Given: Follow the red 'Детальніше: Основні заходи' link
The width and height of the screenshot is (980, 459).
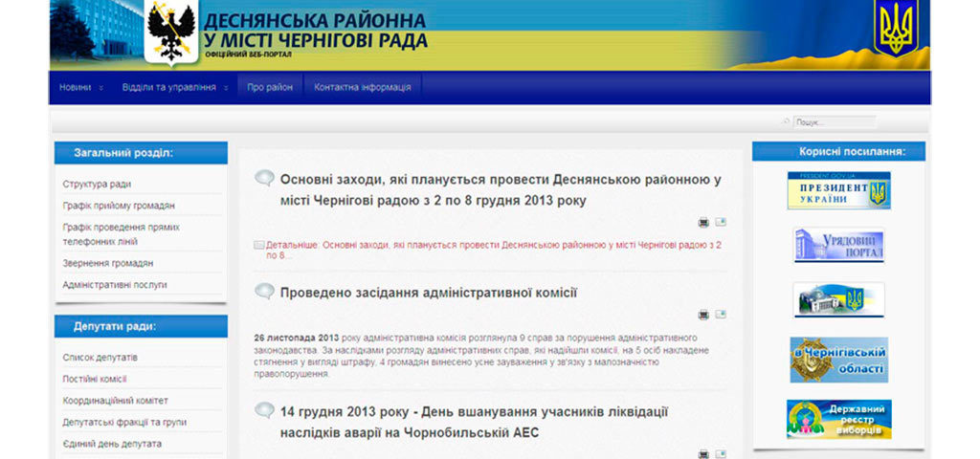Looking at the screenshot, I should click(x=494, y=250).
